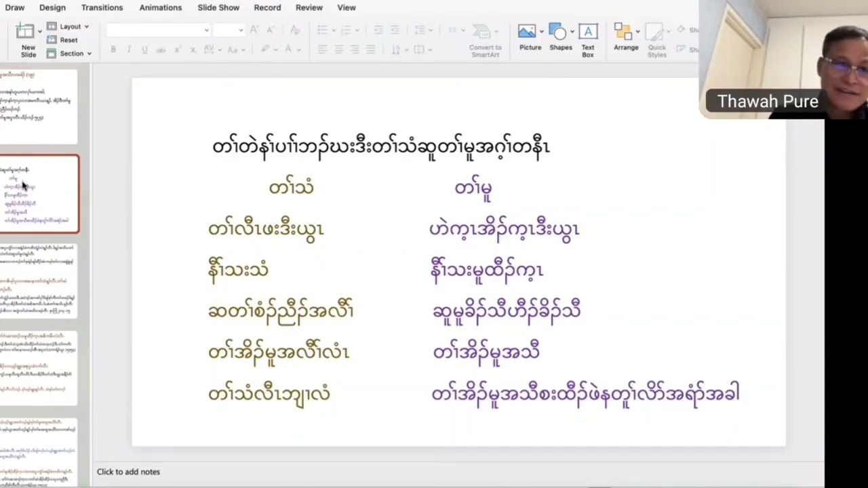The width and height of the screenshot is (868, 488).
Task: Open the font name combo box
Action: click(158, 30)
